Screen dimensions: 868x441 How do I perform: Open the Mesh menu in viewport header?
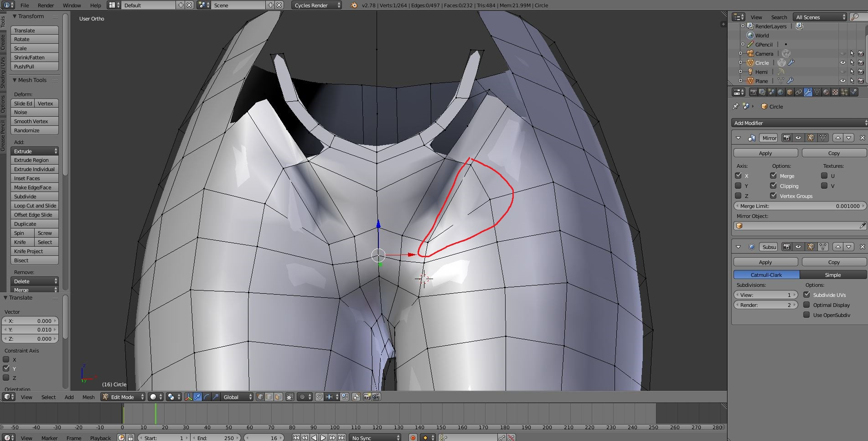tap(88, 397)
